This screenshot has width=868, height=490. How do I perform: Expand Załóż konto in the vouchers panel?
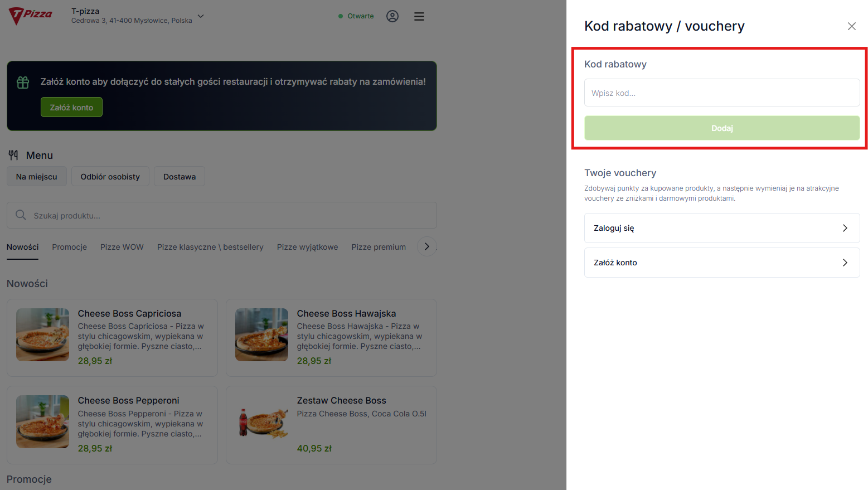coord(721,263)
